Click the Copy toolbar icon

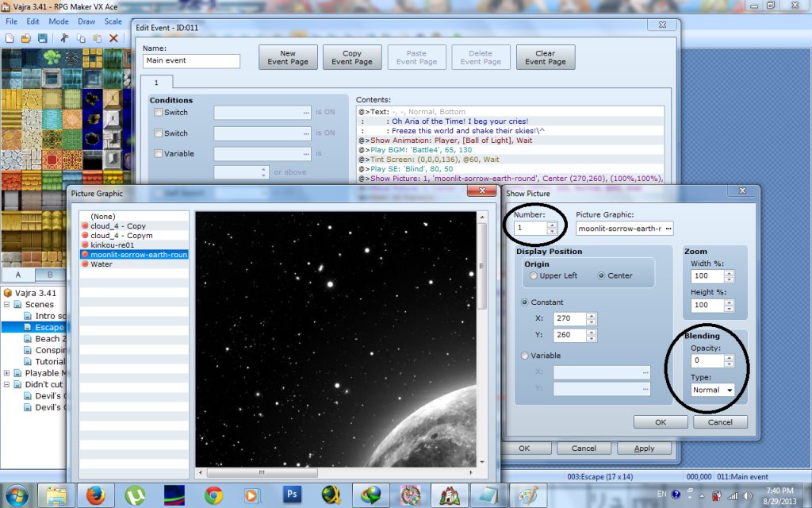(x=82, y=38)
